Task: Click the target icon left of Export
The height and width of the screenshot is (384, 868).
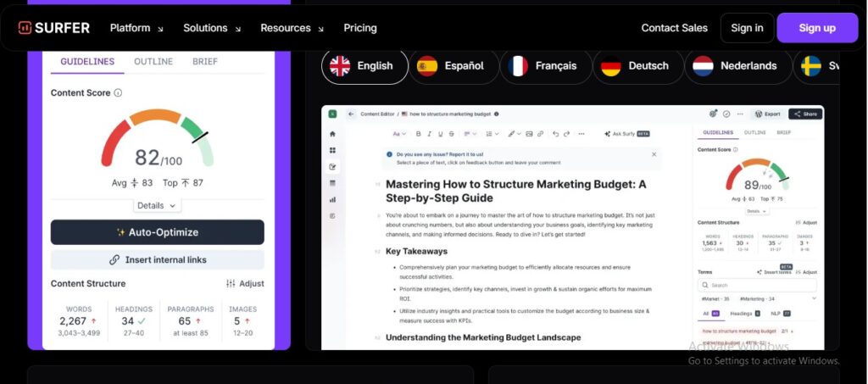Action: 713,114
